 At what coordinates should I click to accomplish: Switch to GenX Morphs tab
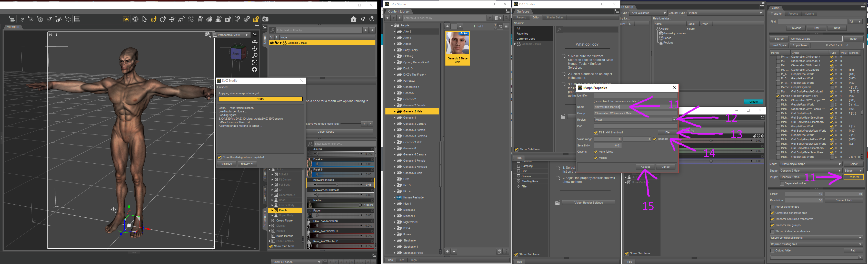tap(809, 14)
